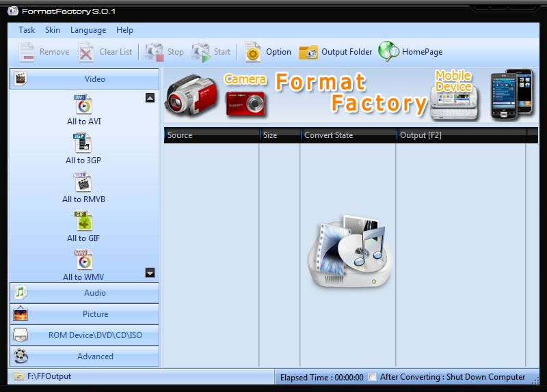Viewport: 547px width, 392px height.
Task: Click the Option label in toolbar
Action: pos(278,52)
